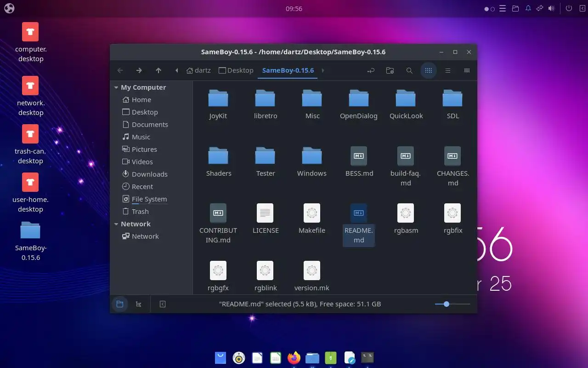Image resolution: width=588 pixels, height=368 pixels.
Task: Open Pictures in the sidebar
Action: (139, 149)
